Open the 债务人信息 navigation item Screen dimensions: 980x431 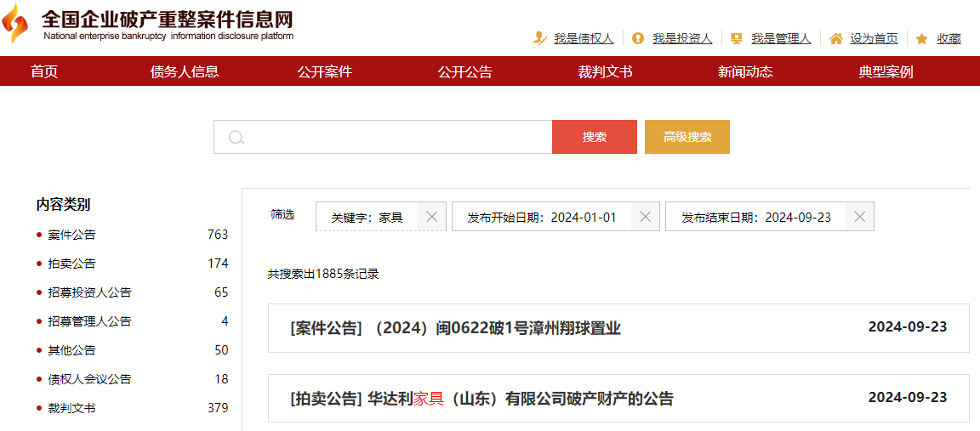pyautogui.click(x=185, y=71)
